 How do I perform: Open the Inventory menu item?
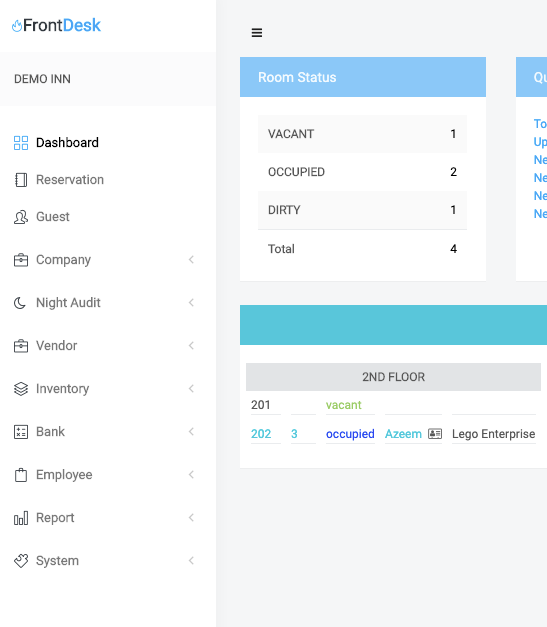(x=63, y=389)
